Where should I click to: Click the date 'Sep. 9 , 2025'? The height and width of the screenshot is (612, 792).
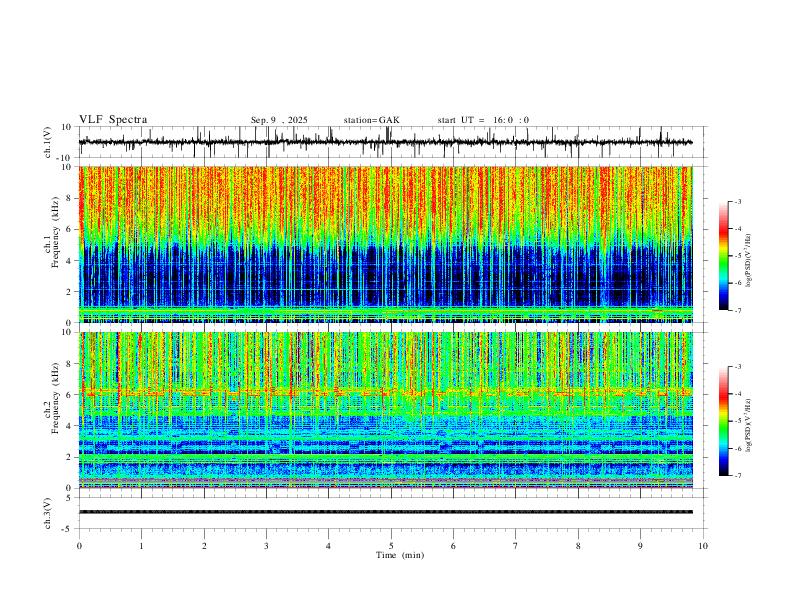[x=279, y=120]
